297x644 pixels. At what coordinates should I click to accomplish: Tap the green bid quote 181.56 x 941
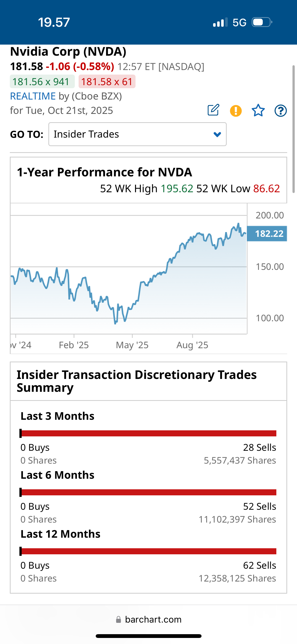click(42, 82)
